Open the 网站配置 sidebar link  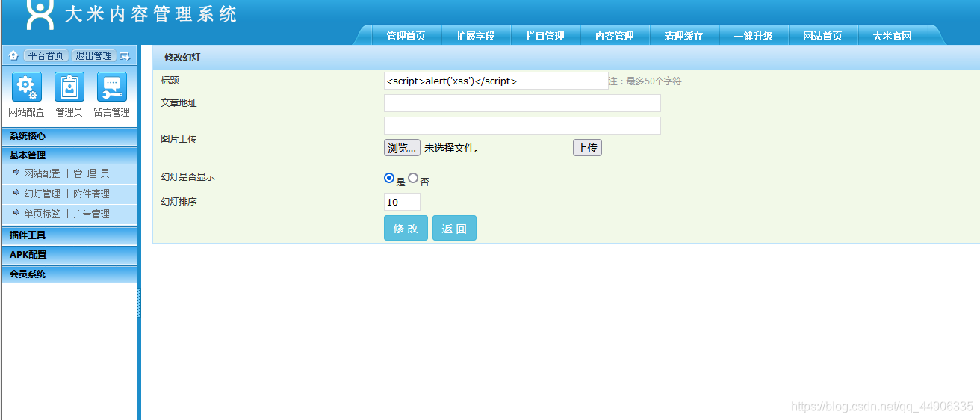pyautogui.click(x=42, y=173)
